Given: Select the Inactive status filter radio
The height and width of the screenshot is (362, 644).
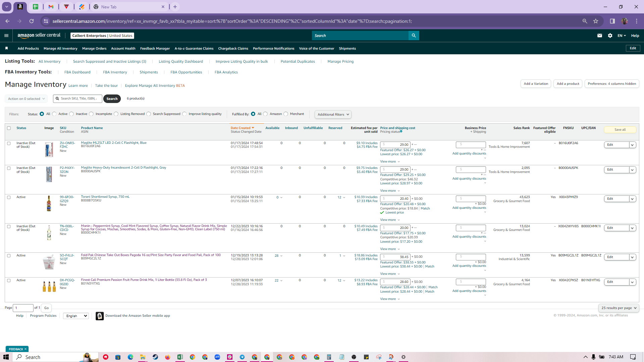Looking at the screenshot, I should 71,114.
